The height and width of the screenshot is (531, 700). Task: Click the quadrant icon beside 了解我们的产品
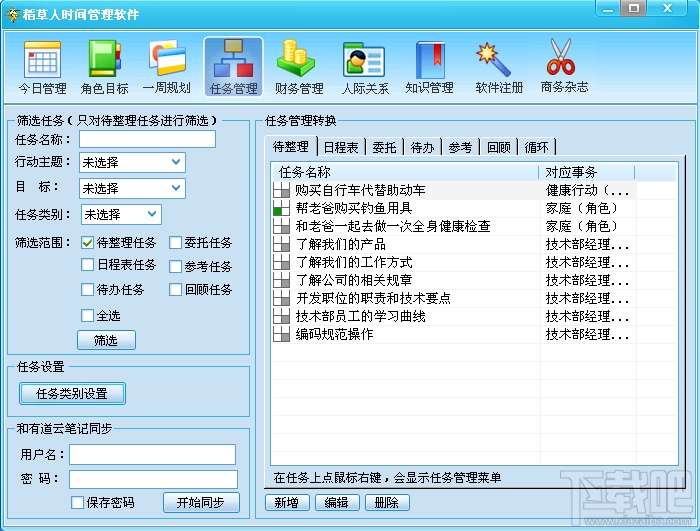point(282,244)
